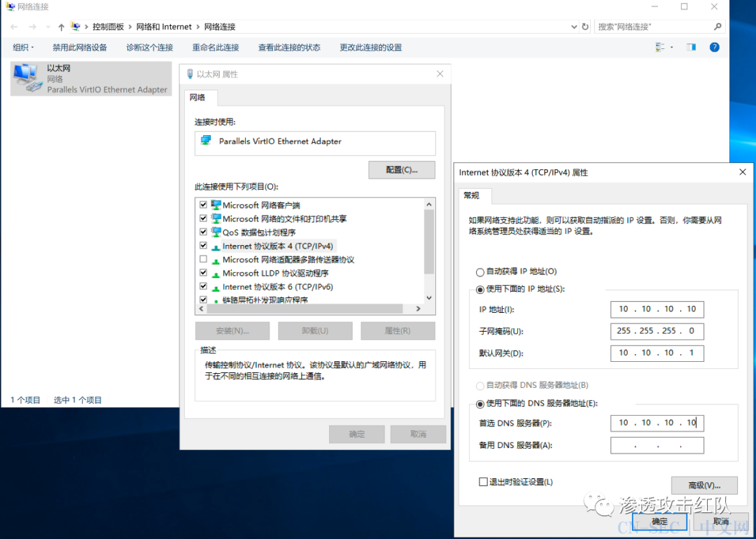Toggle the preview pane icon
The height and width of the screenshot is (539, 756).
pyautogui.click(x=692, y=47)
